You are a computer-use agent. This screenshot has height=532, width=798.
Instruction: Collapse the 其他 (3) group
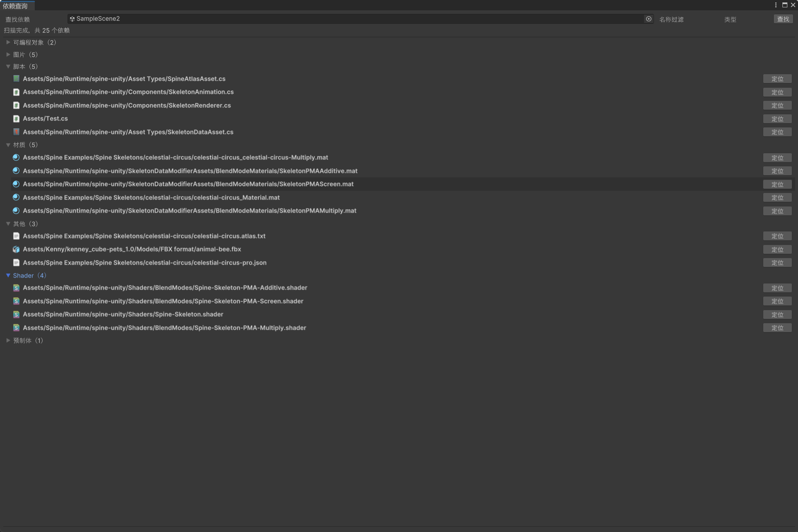(x=8, y=224)
